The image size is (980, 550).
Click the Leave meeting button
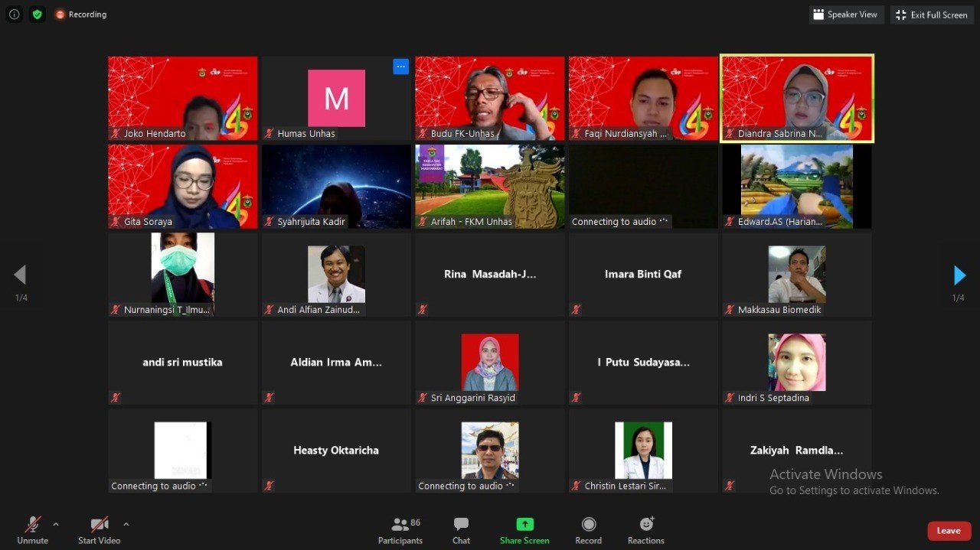(949, 531)
